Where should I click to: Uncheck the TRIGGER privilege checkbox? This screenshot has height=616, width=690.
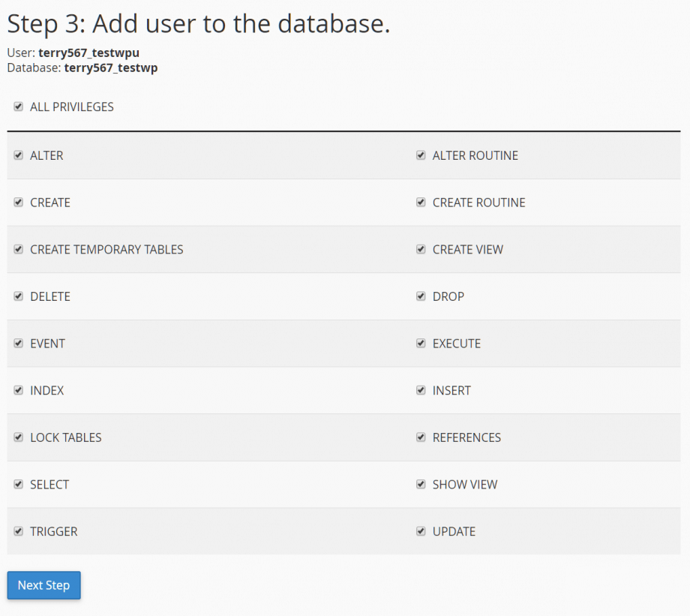pos(18,531)
